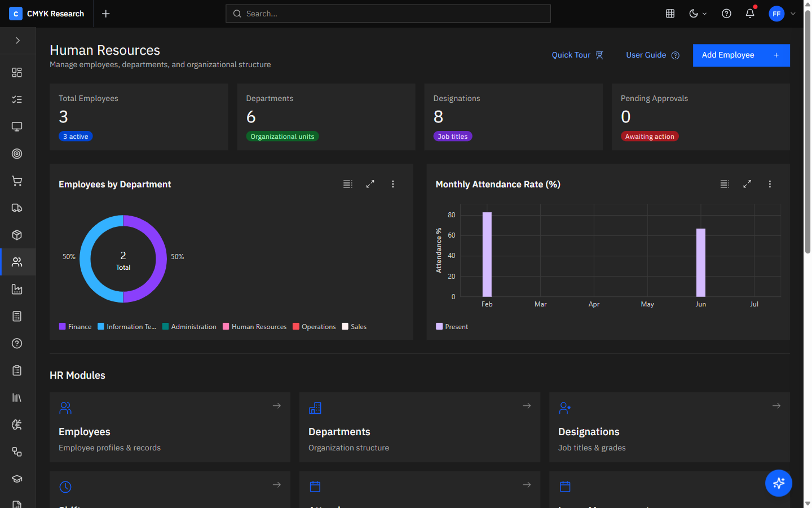Toggle Administration legend item

(x=189, y=327)
